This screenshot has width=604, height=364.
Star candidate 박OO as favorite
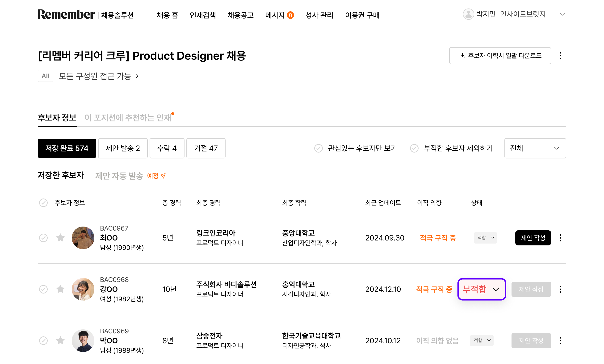60,340
